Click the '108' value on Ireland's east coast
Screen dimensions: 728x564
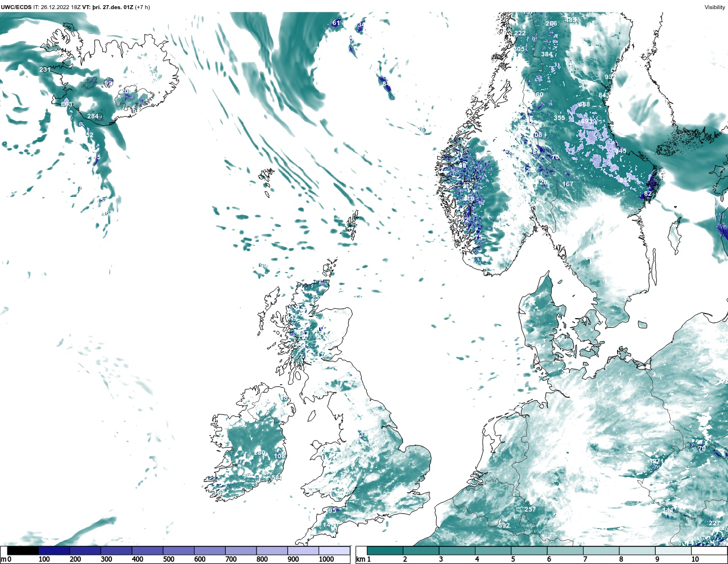click(279, 456)
